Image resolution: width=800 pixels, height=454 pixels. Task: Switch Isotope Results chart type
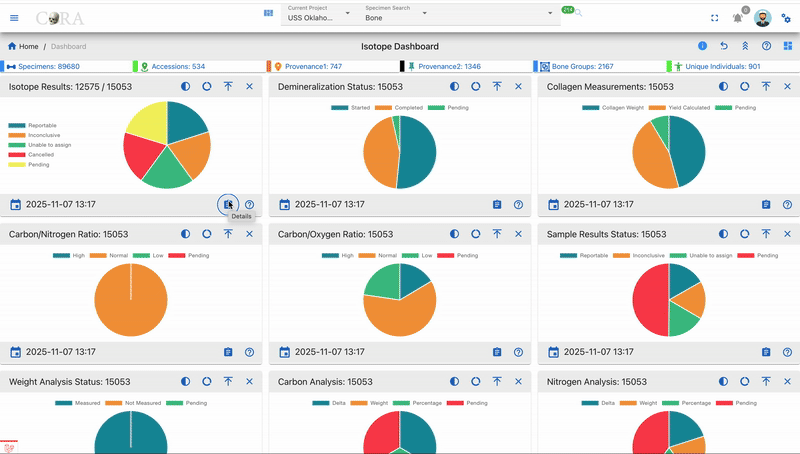[207, 86]
